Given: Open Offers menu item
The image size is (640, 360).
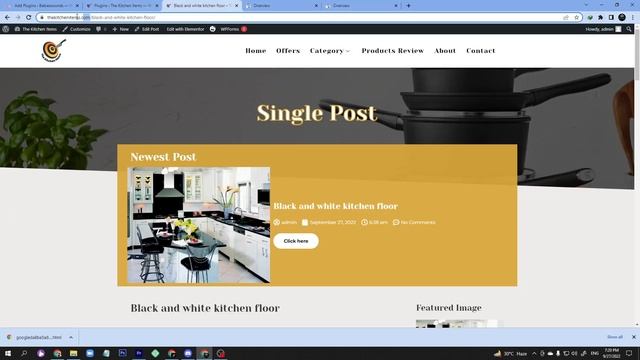Looking at the screenshot, I should coord(288,51).
